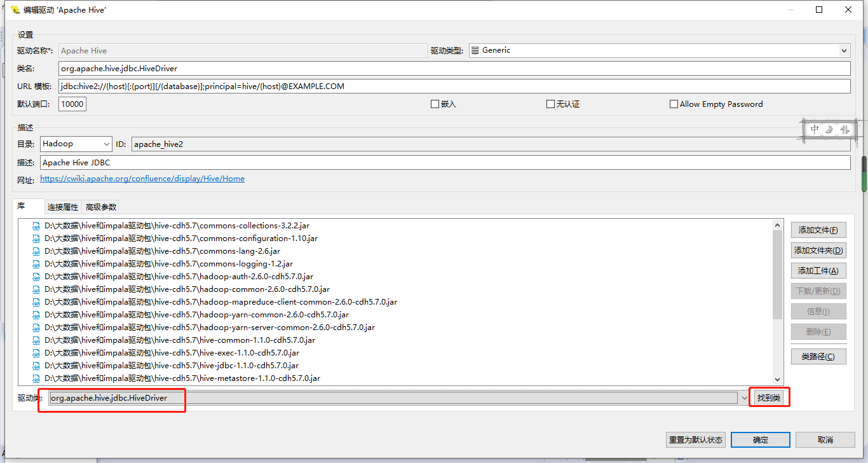Enable the 嵌入 checkbox
Image resolution: width=868 pixels, height=463 pixels.
(x=435, y=104)
